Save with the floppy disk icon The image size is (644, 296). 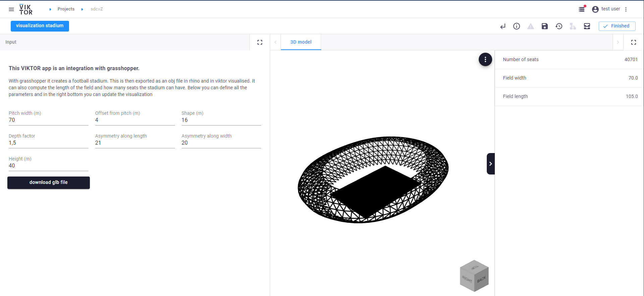(x=545, y=26)
